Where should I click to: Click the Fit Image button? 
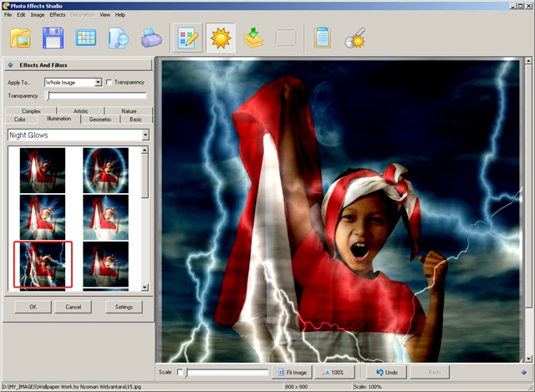coord(293,372)
